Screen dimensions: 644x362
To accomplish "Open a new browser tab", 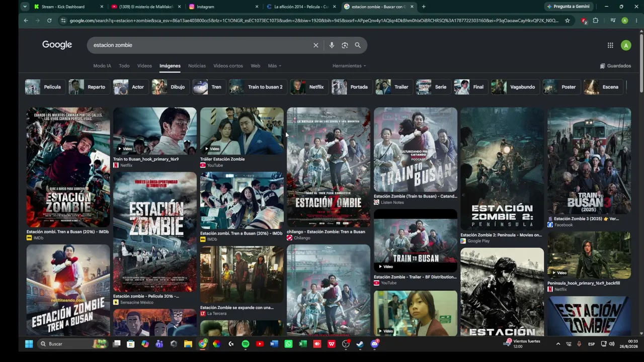I will 424,7.
